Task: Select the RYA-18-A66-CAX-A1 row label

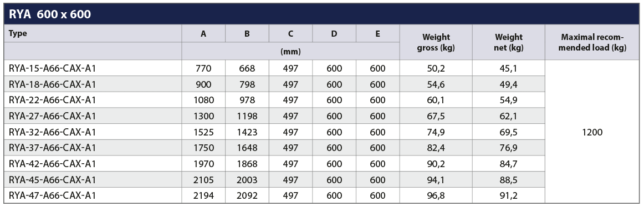Action: pos(52,84)
